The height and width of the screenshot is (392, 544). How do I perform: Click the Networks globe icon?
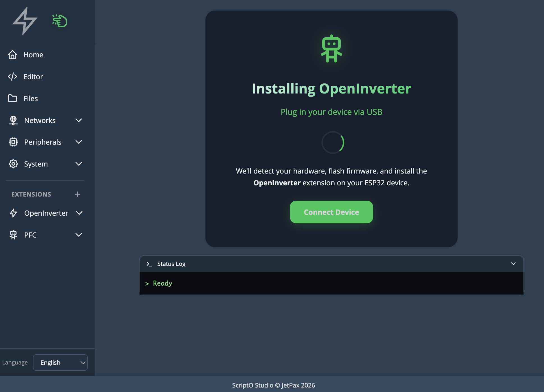(13, 120)
